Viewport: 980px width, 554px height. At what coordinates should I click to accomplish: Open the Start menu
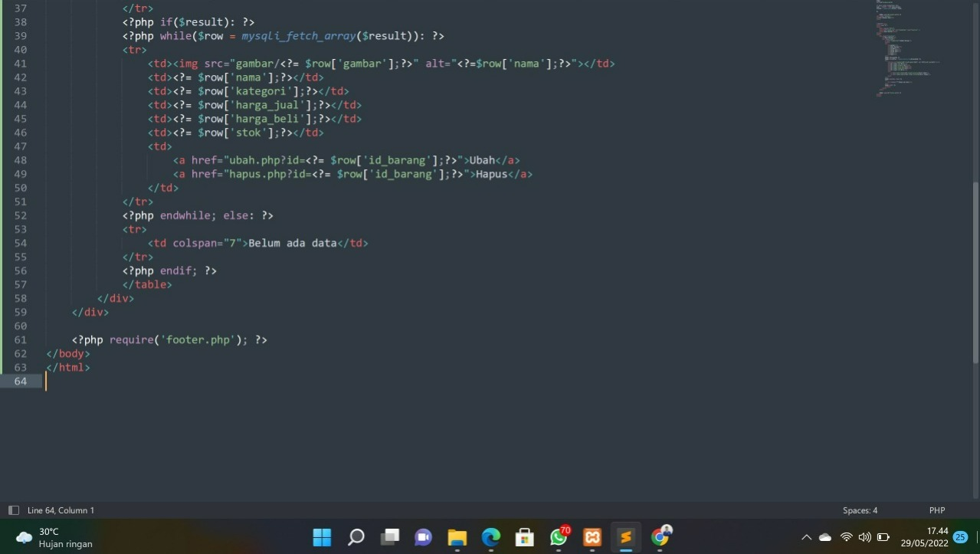[322, 537]
